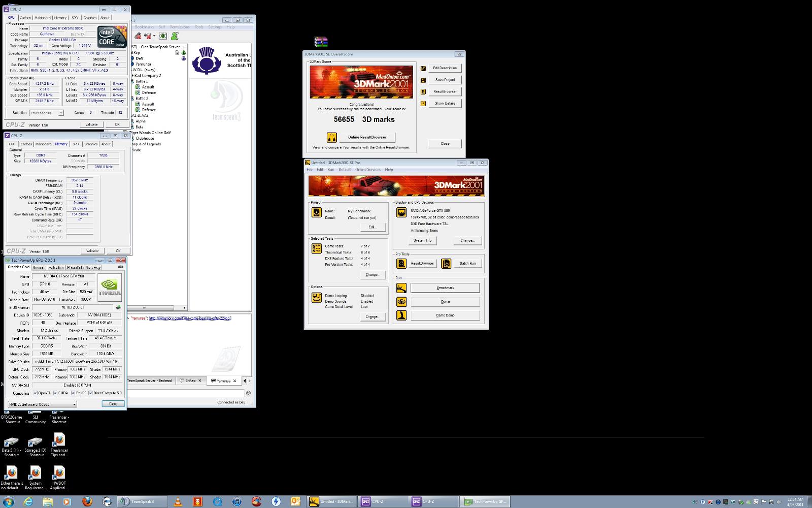Click Battle 2 channel in TeamSpeak tree

pos(142,99)
